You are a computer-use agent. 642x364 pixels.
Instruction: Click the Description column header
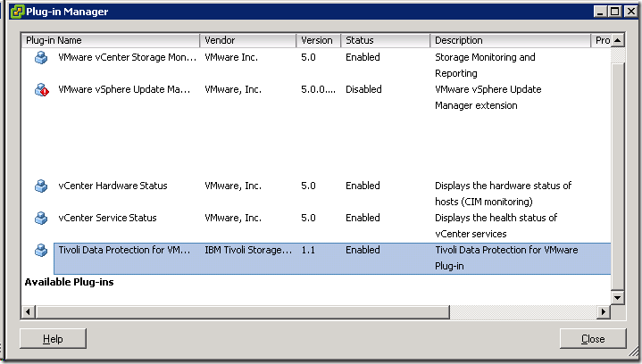(x=511, y=40)
